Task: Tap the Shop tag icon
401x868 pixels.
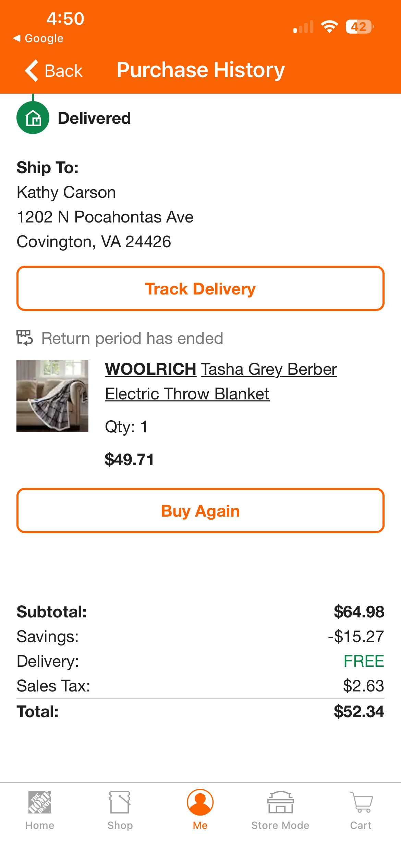Action: (x=120, y=802)
